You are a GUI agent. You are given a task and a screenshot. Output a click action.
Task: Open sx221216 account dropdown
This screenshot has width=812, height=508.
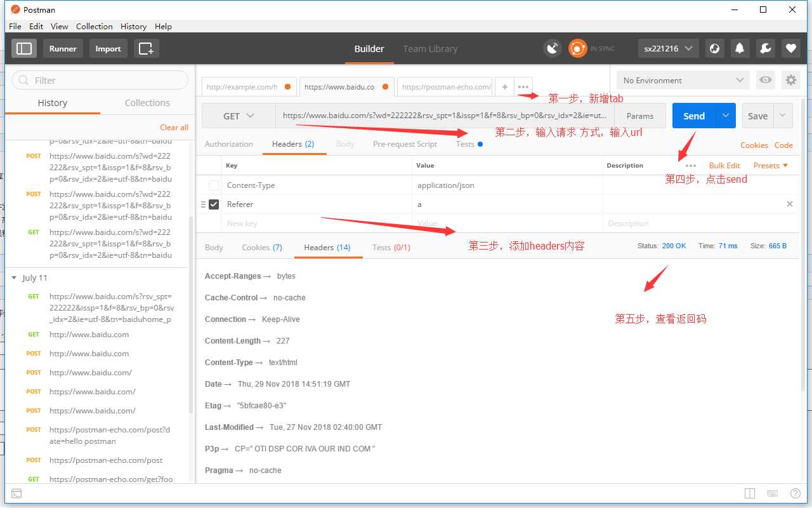point(668,48)
